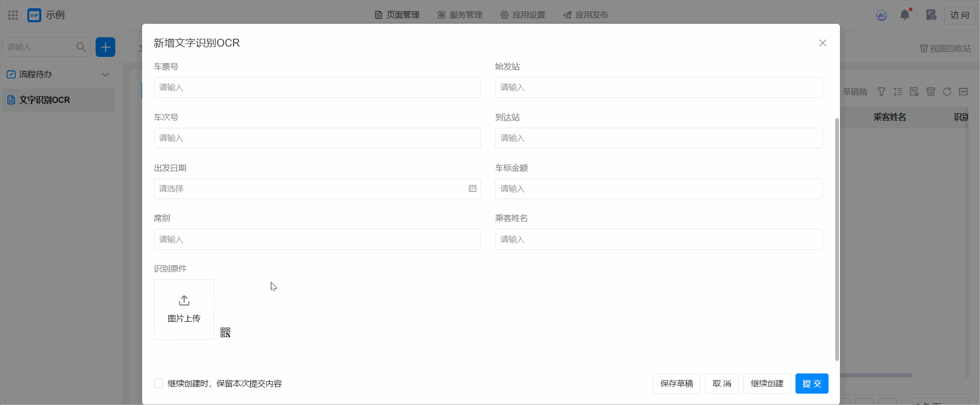Click the 保存草稿 button
The height and width of the screenshot is (405, 980).
tap(676, 383)
